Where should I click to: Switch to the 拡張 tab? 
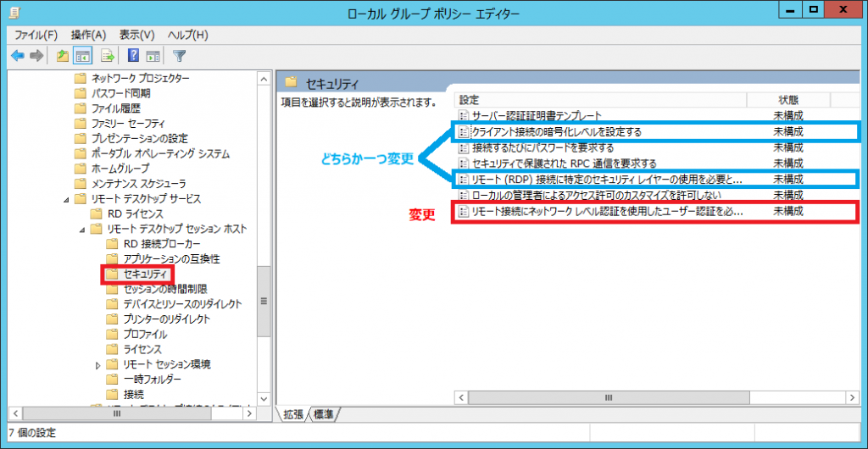[x=293, y=414]
